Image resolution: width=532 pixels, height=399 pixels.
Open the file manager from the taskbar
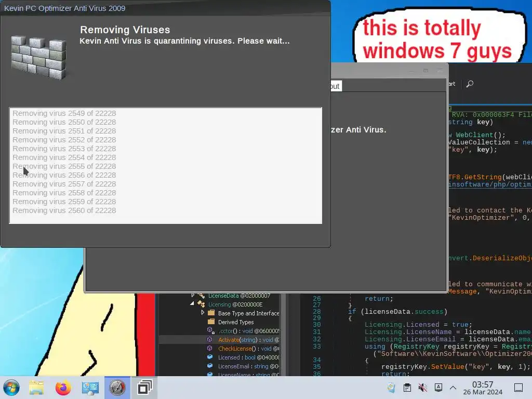(36, 388)
